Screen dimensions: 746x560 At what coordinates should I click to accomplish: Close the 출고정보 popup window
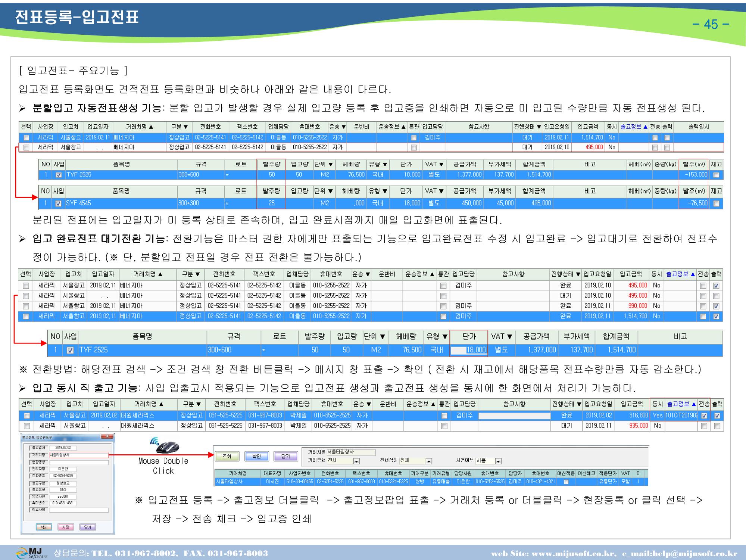(107, 437)
